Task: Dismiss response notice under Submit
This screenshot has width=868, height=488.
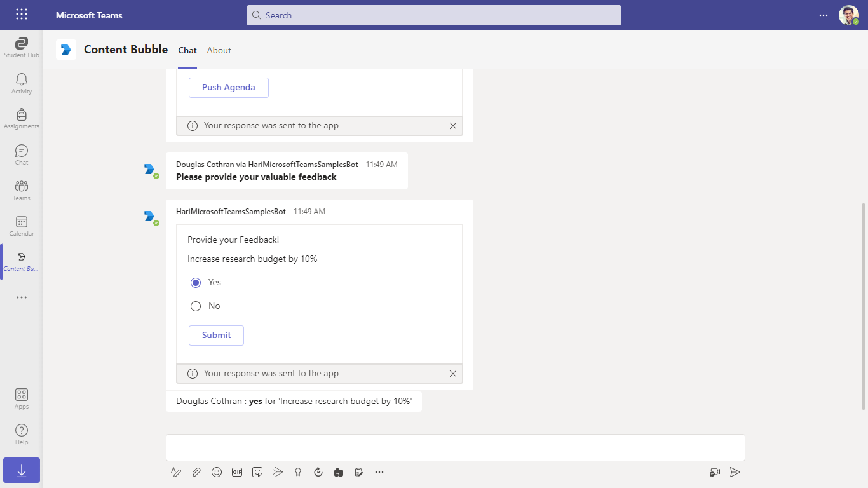Action: pyautogui.click(x=453, y=374)
